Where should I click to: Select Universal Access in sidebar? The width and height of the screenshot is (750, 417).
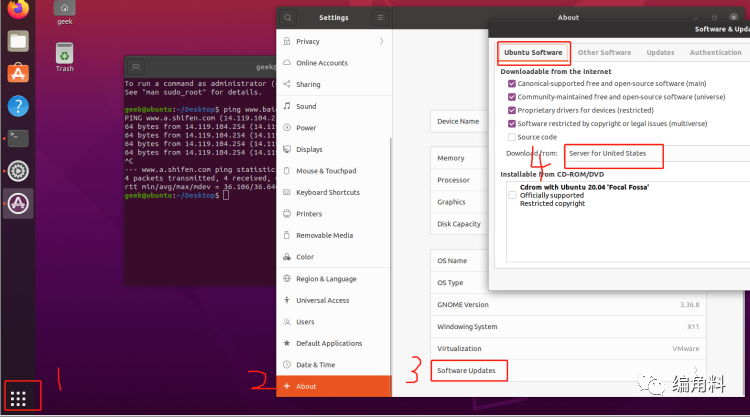pos(333,300)
